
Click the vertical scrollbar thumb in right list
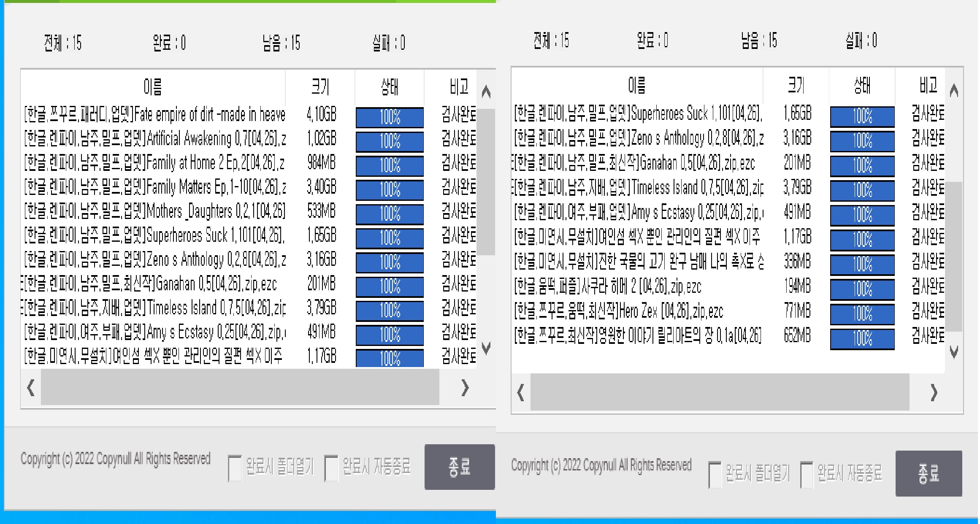[953, 256]
